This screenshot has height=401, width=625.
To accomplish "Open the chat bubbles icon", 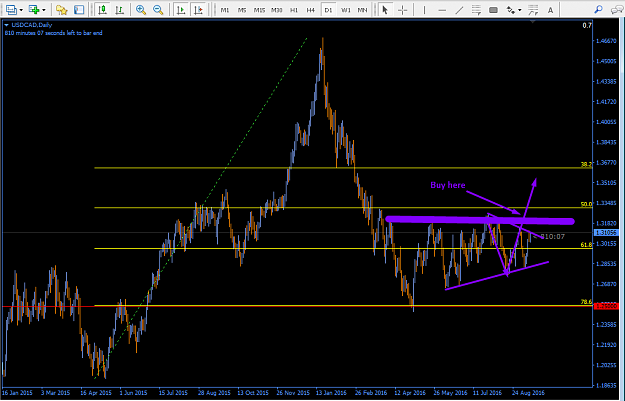I will 617,10.
